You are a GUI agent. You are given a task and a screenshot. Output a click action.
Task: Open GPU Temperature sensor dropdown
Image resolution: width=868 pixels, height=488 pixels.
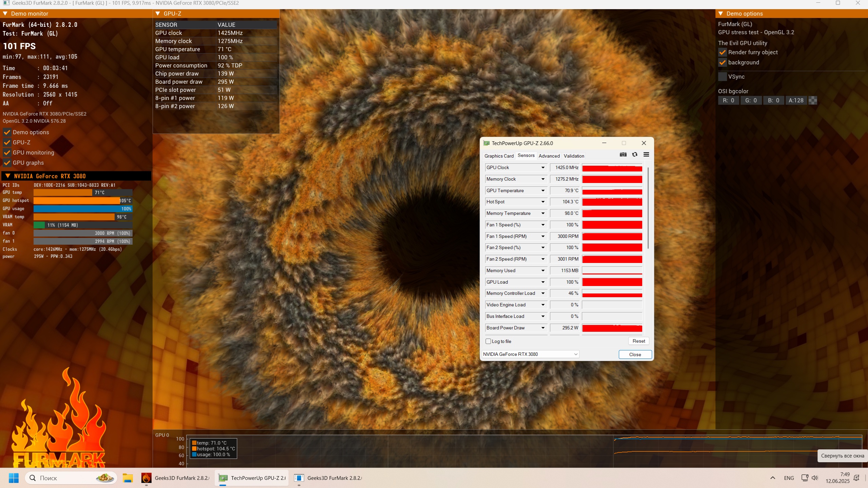click(543, 190)
